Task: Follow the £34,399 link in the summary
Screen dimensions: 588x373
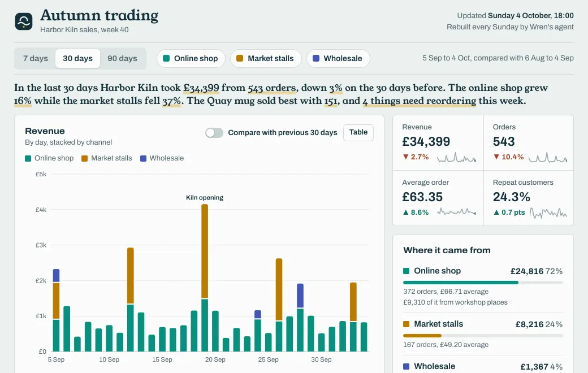Action: [x=201, y=88]
